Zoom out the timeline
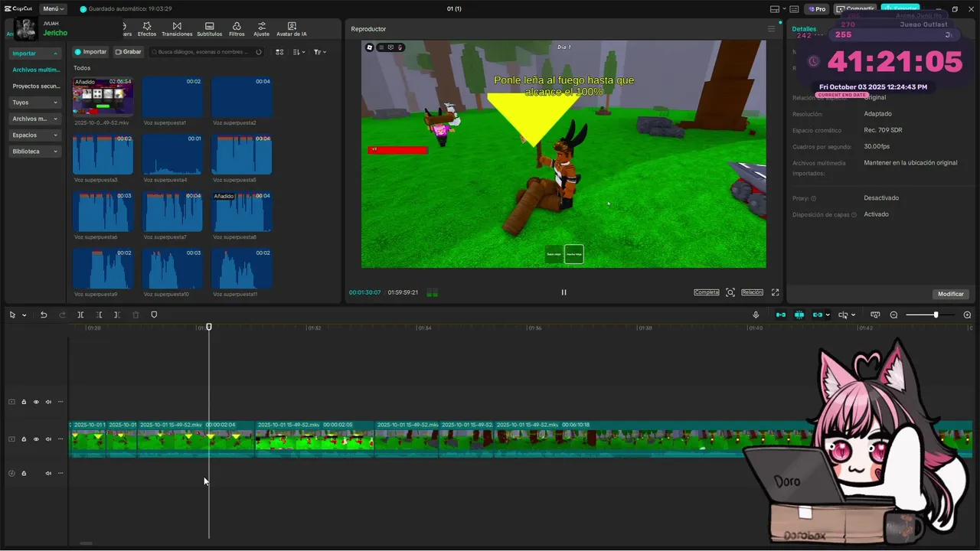 coord(893,315)
